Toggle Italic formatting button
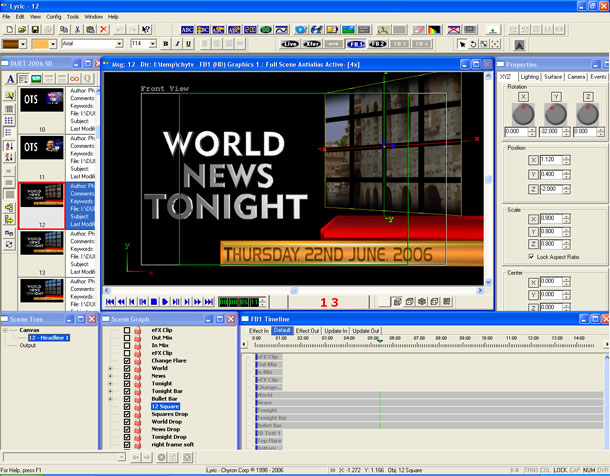This screenshot has height=476, width=610. [177, 44]
